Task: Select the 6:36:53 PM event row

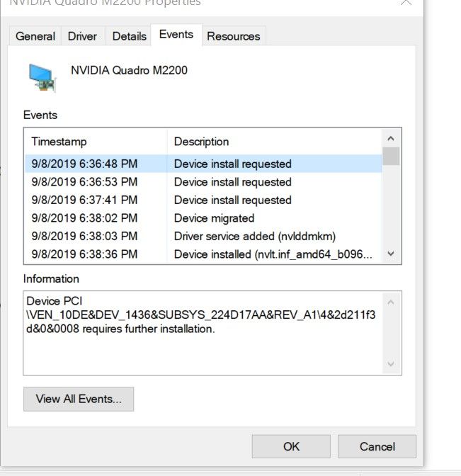Action: pyautogui.click(x=203, y=182)
